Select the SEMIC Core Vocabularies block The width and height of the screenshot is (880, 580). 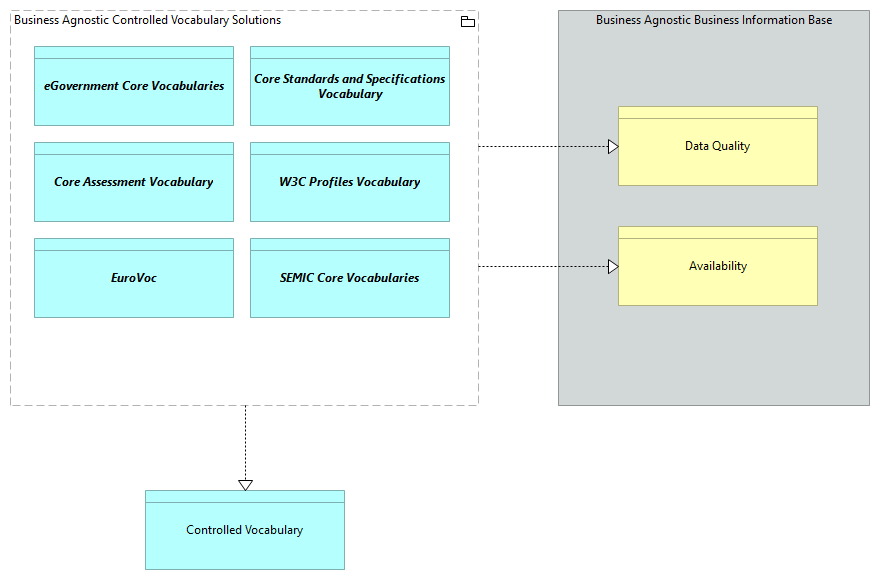[350, 278]
